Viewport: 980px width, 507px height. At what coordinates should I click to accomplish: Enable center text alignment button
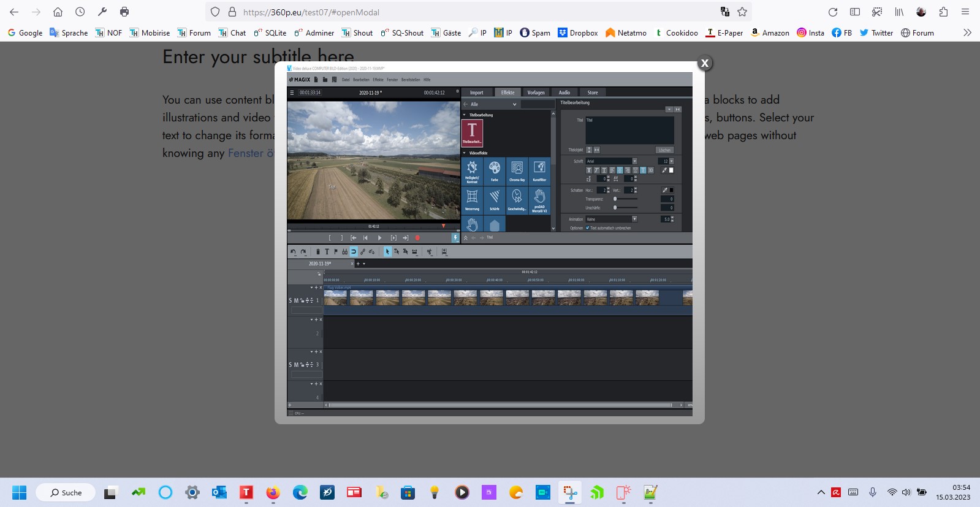coord(620,170)
